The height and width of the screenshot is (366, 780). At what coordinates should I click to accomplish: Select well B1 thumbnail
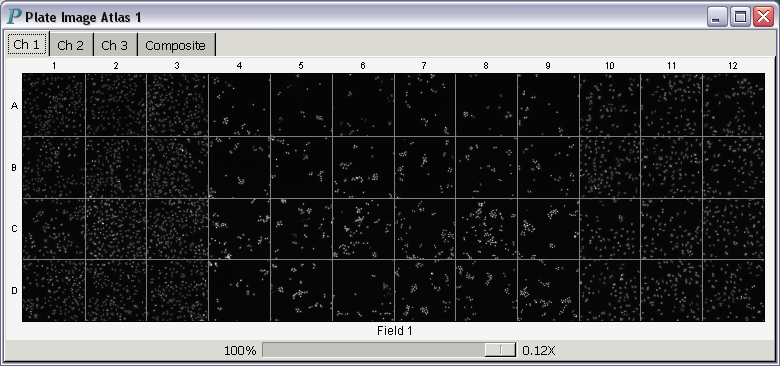click(54, 167)
